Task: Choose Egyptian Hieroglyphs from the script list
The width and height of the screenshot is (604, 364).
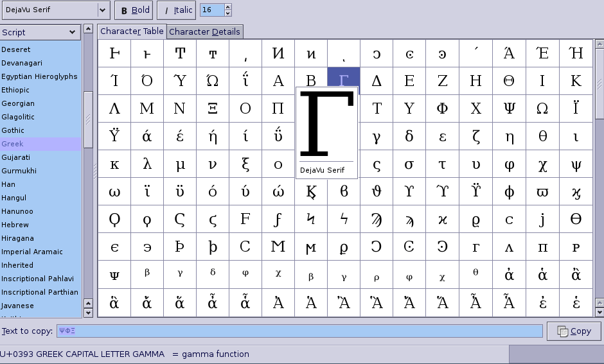Action: 39,76
